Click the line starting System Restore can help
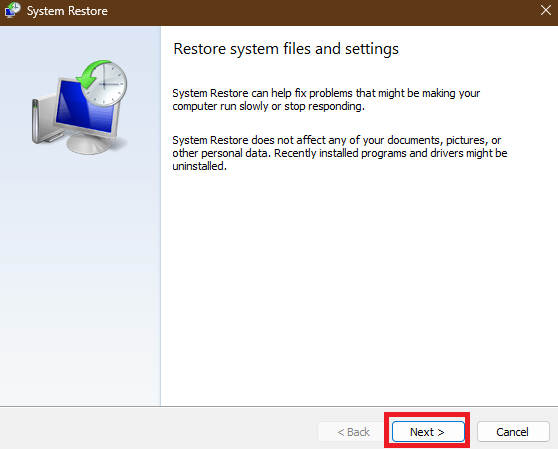This screenshot has height=449, width=558. [326, 93]
